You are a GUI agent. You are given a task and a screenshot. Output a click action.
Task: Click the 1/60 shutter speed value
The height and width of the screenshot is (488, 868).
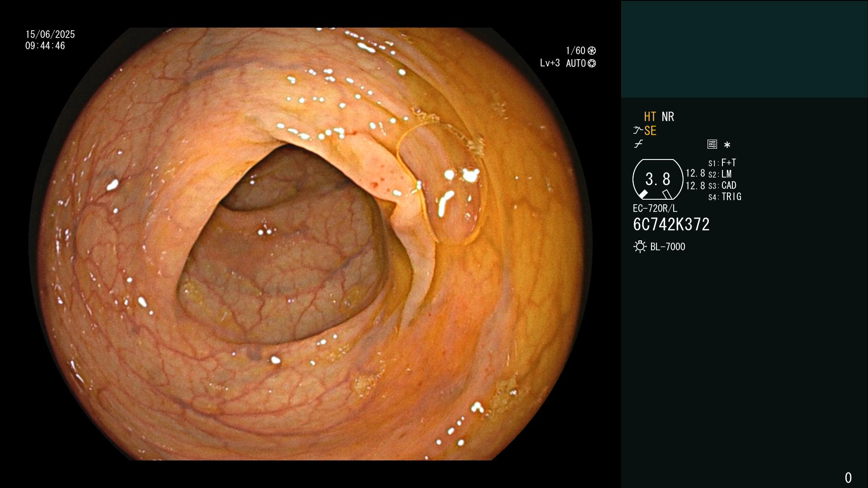[x=576, y=51]
